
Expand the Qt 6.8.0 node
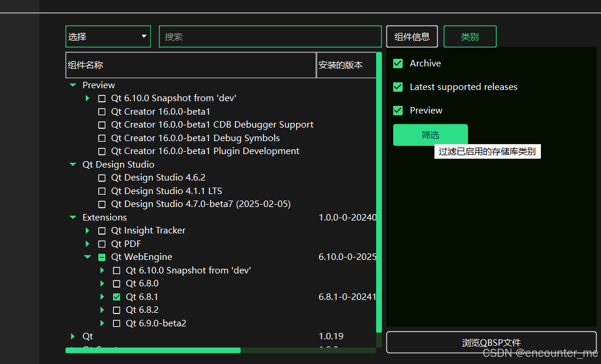[102, 283]
